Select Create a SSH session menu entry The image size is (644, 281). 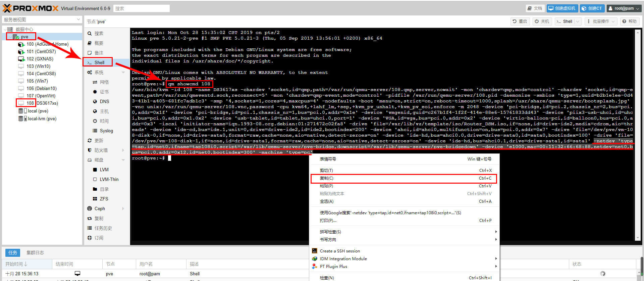[x=339, y=251]
